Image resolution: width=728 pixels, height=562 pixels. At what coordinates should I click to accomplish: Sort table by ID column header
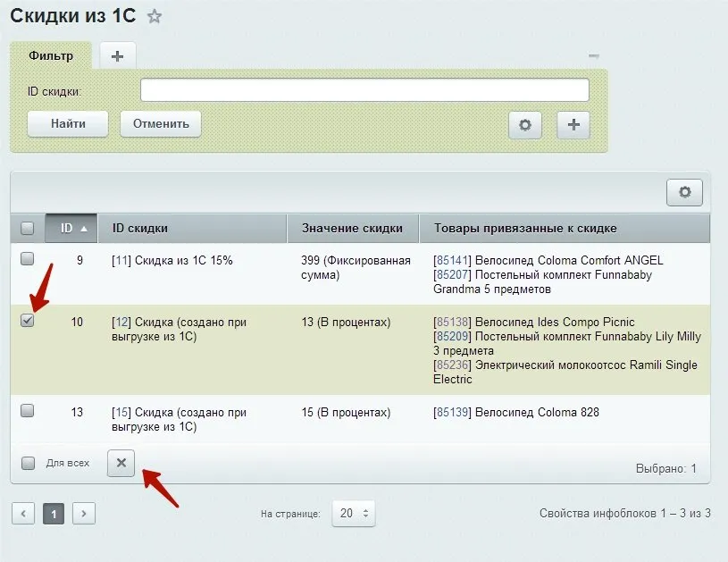[71, 228]
